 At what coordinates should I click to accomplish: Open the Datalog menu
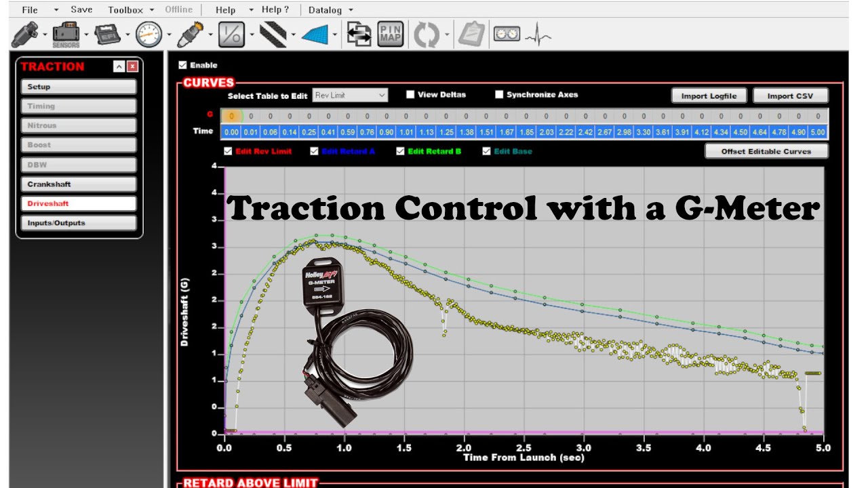pos(325,10)
